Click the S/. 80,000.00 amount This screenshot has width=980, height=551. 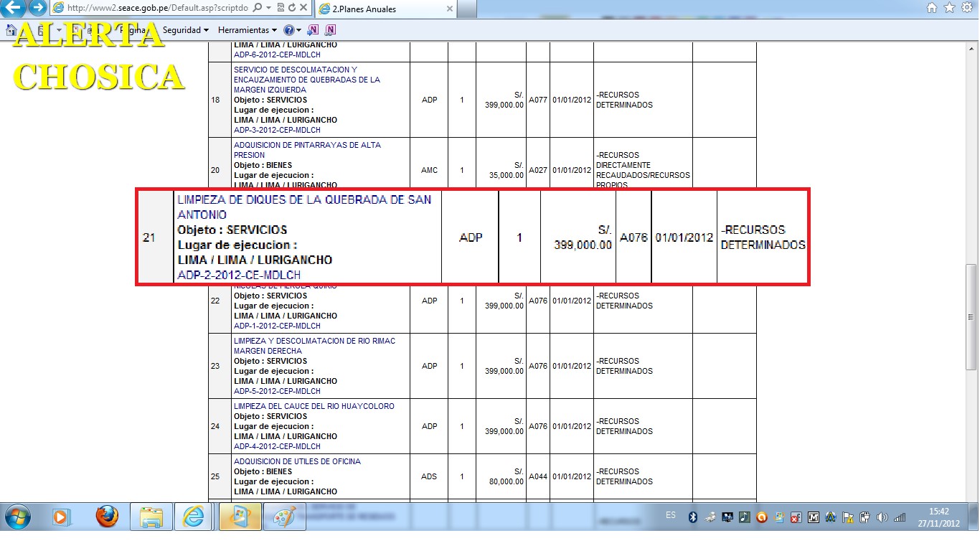(x=506, y=476)
